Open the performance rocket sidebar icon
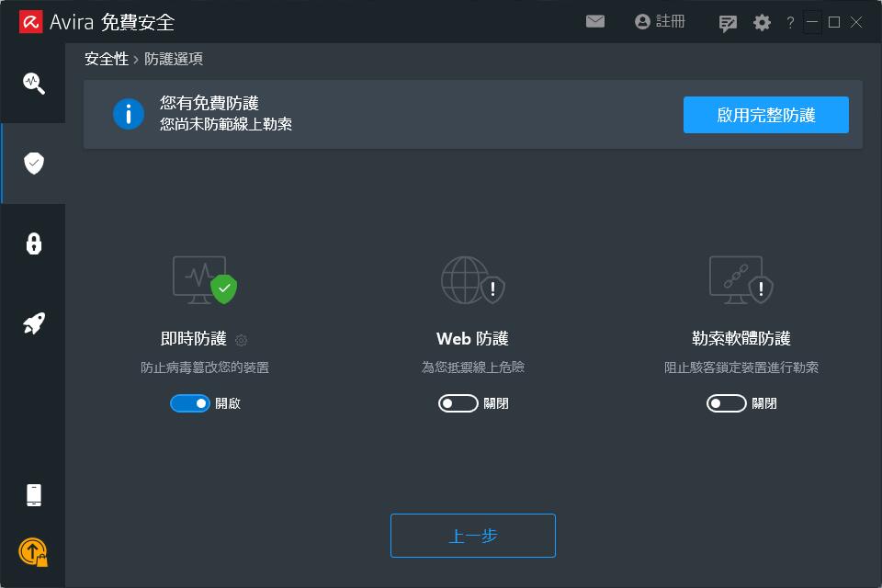Viewport: 882px width, 588px height. (34, 323)
